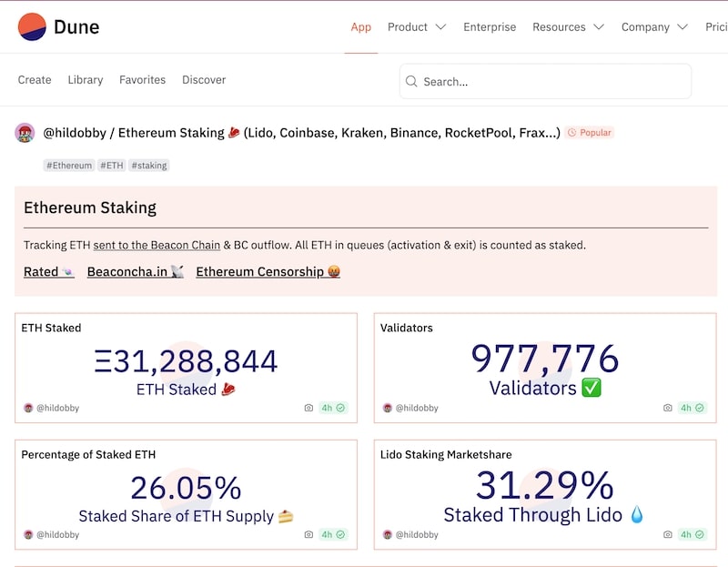Open the Beaconcha.in link

coord(135,271)
